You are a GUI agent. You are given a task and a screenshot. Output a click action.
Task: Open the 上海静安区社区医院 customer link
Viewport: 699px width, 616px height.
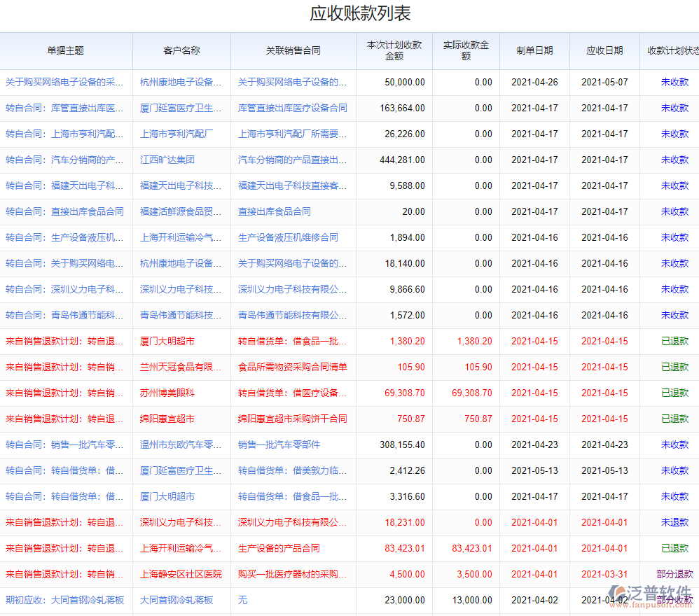(x=181, y=574)
